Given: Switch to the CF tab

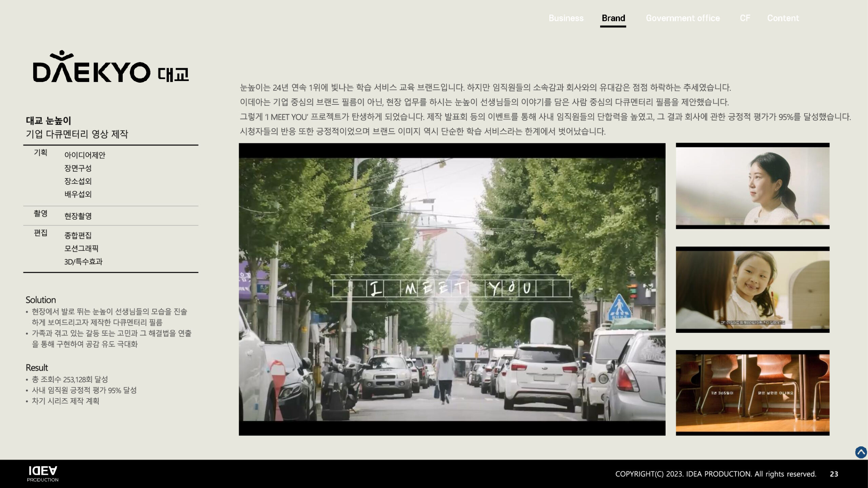Looking at the screenshot, I should tap(745, 18).
